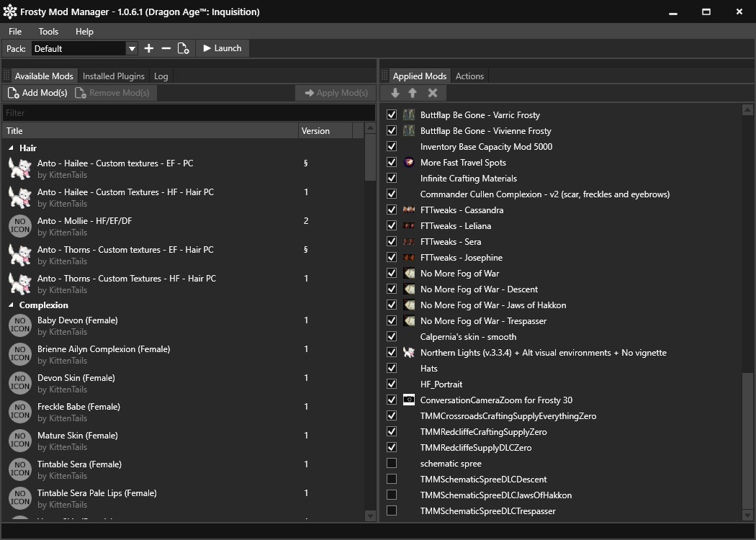Image resolution: width=756 pixels, height=540 pixels.
Task: Remove selected applied mod X icon
Action: [x=433, y=93]
